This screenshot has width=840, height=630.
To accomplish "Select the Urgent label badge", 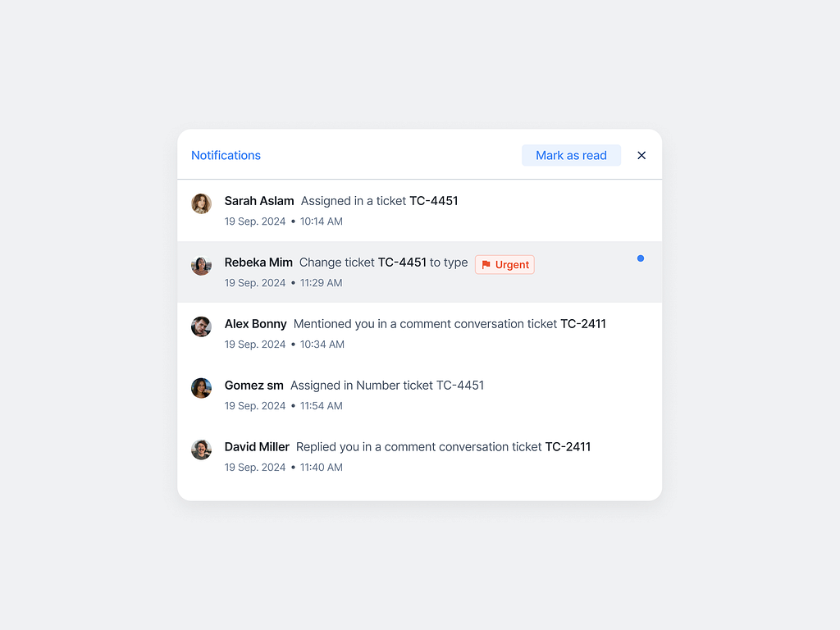I will [x=504, y=264].
